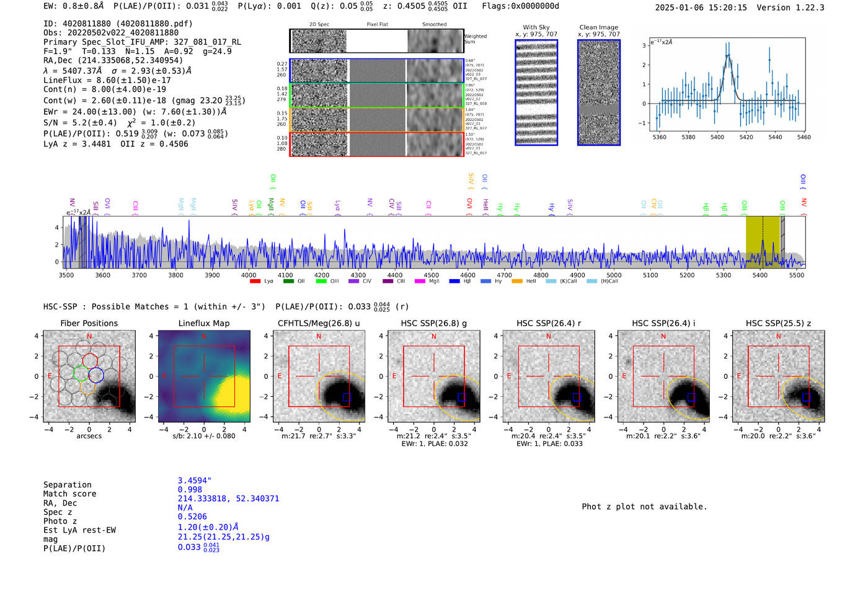Click the blue square marker in r-band cutout
Viewport: 868px width, 591px height.
click(x=577, y=398)
